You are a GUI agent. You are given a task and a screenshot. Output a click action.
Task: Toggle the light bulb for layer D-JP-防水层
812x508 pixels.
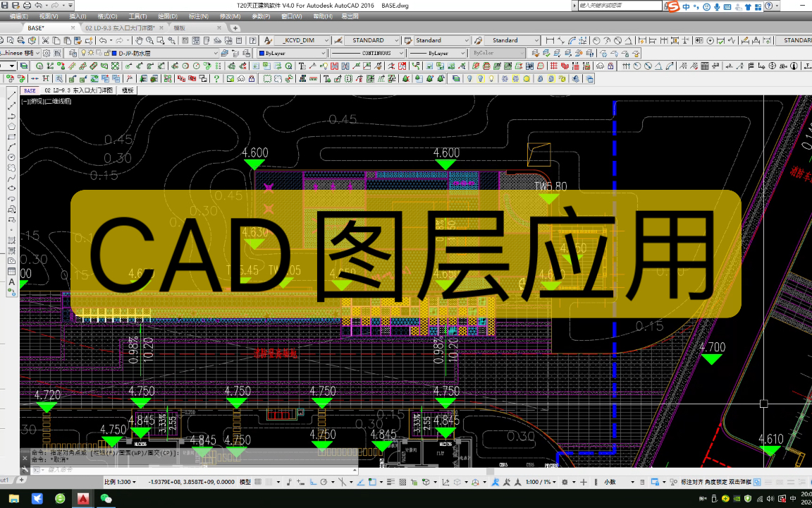(84, 52)
